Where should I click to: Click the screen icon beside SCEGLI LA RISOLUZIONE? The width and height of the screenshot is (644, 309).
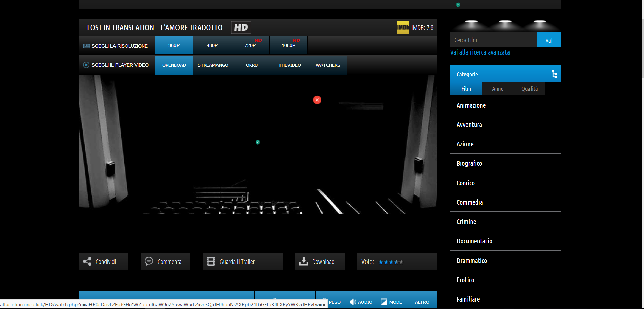(x=87, y=46)
